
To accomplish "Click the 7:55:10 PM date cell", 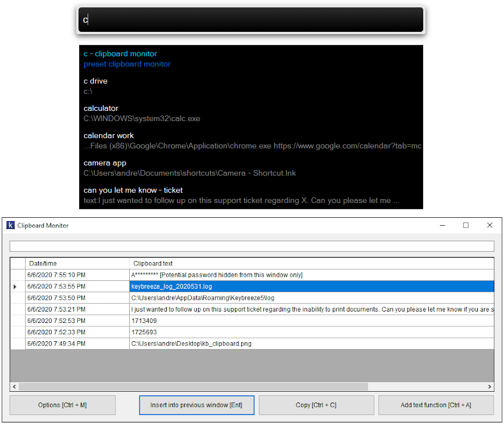I will [77, 275].
